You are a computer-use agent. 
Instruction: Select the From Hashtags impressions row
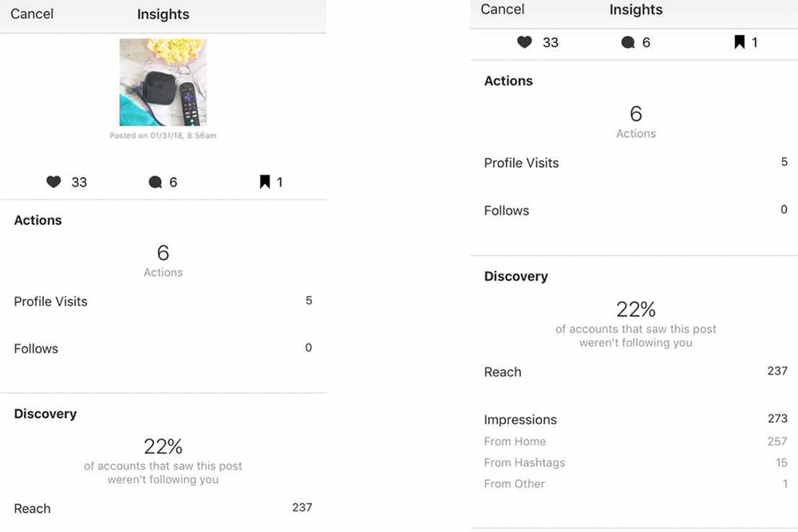(636, 463)
